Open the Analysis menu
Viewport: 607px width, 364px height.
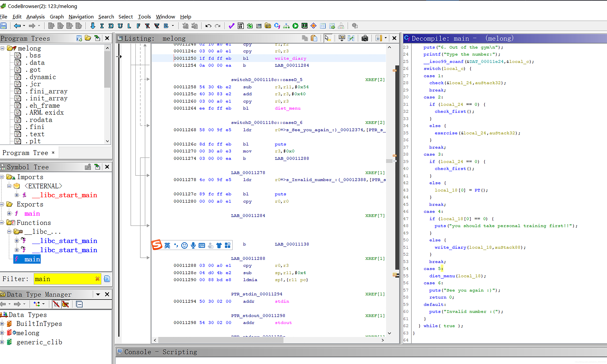[x=35, y=17]
